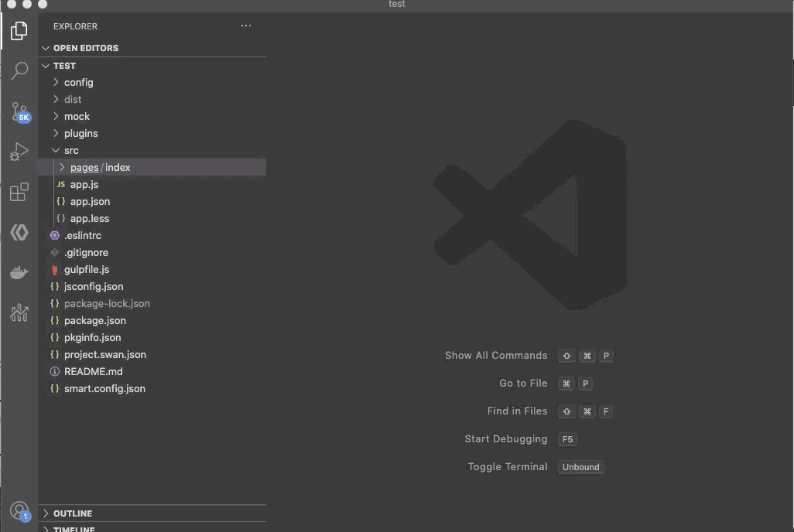Expand the dist folder

56,99
